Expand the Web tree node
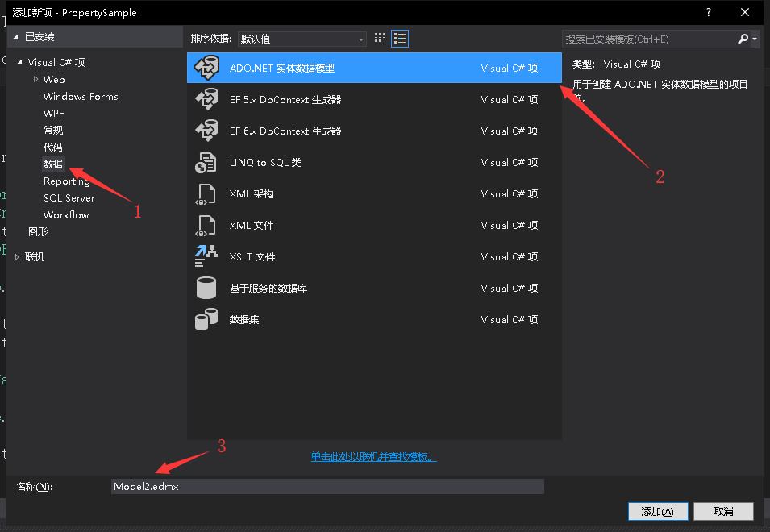770x532 pixels. [35, 79]
